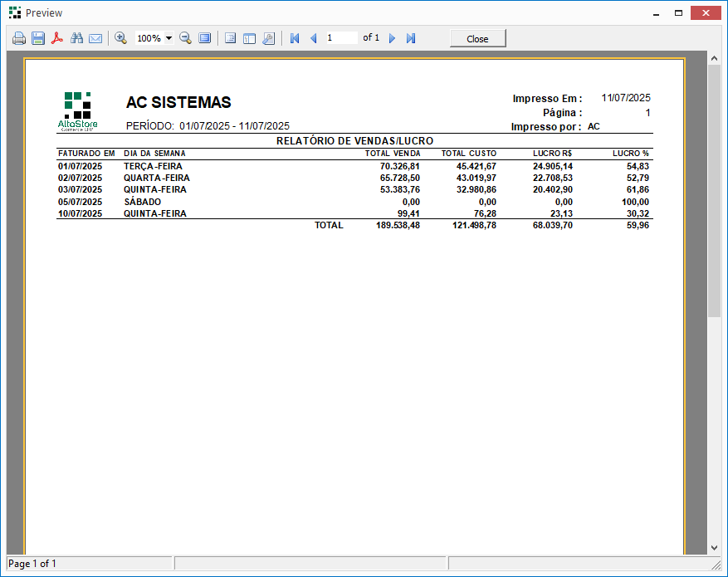
Task: Go to the next page
Action: pos(392,38)
